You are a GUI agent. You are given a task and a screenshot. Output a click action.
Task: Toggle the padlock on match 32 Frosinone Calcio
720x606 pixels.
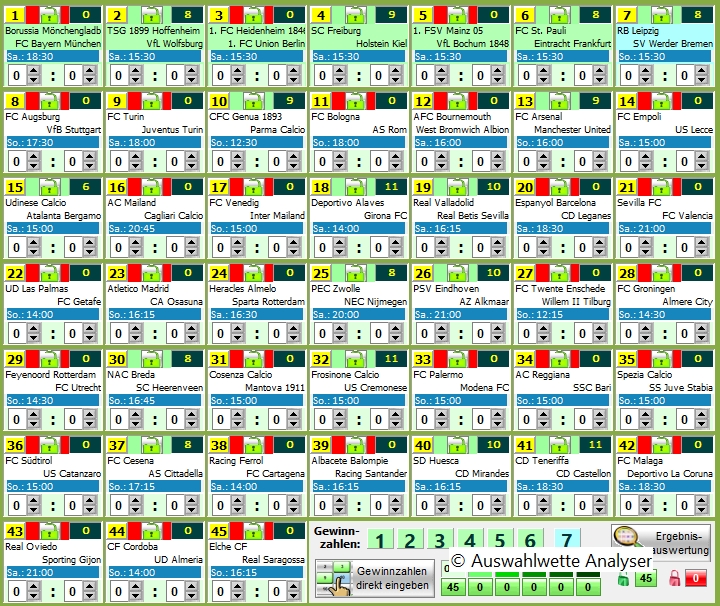coord(355,359)
